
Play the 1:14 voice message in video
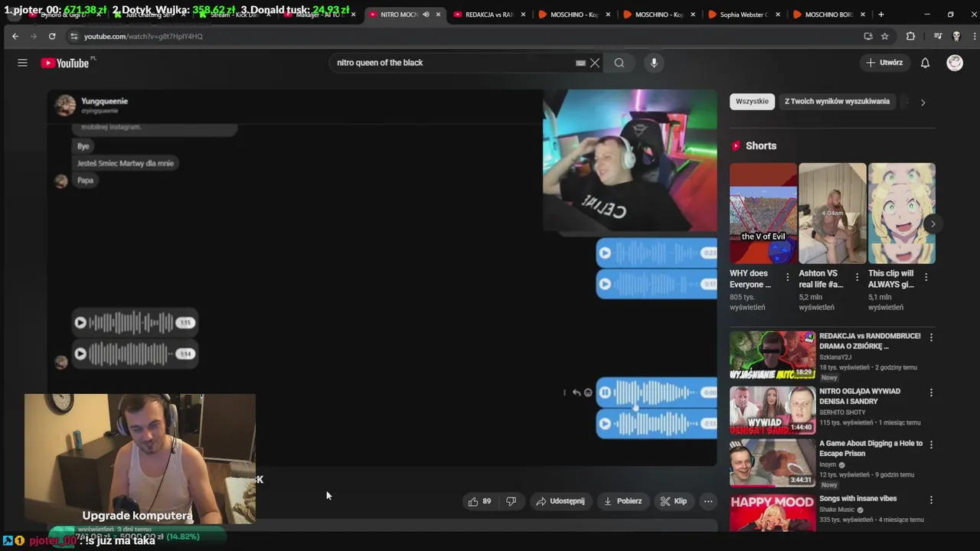(80, 354)
